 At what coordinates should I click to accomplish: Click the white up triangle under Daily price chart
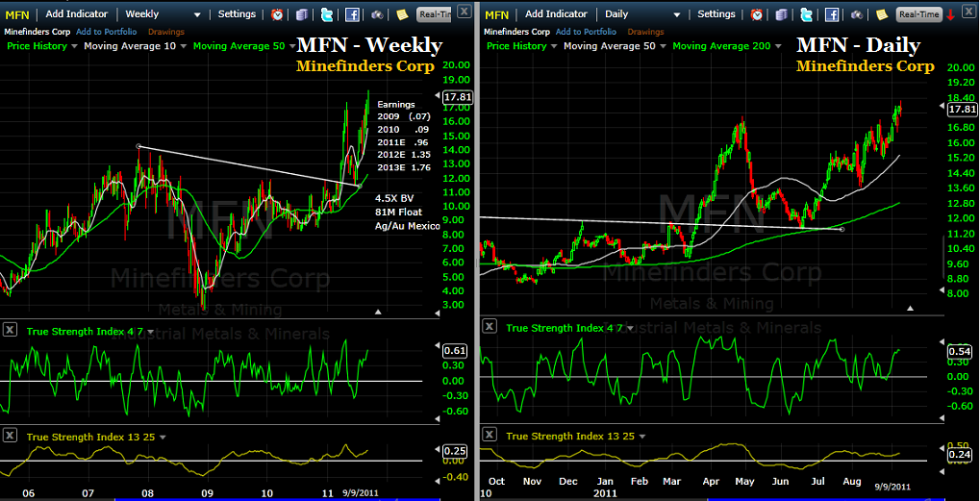(x=911, y=308)
